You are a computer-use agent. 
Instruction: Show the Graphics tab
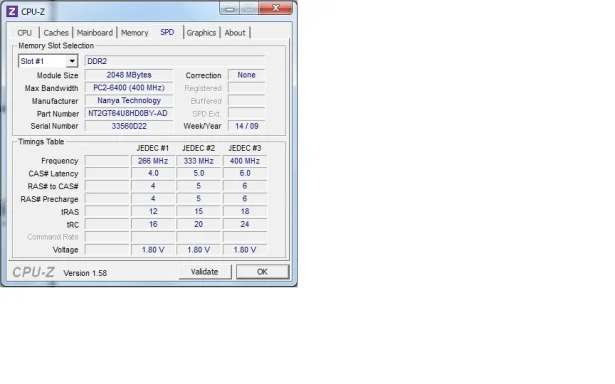201,33
